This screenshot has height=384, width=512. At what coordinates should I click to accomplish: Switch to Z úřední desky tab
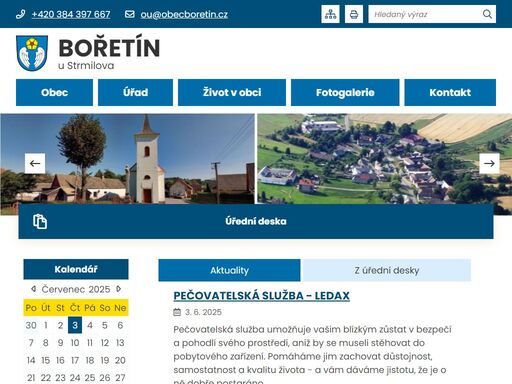pos(387,270)
